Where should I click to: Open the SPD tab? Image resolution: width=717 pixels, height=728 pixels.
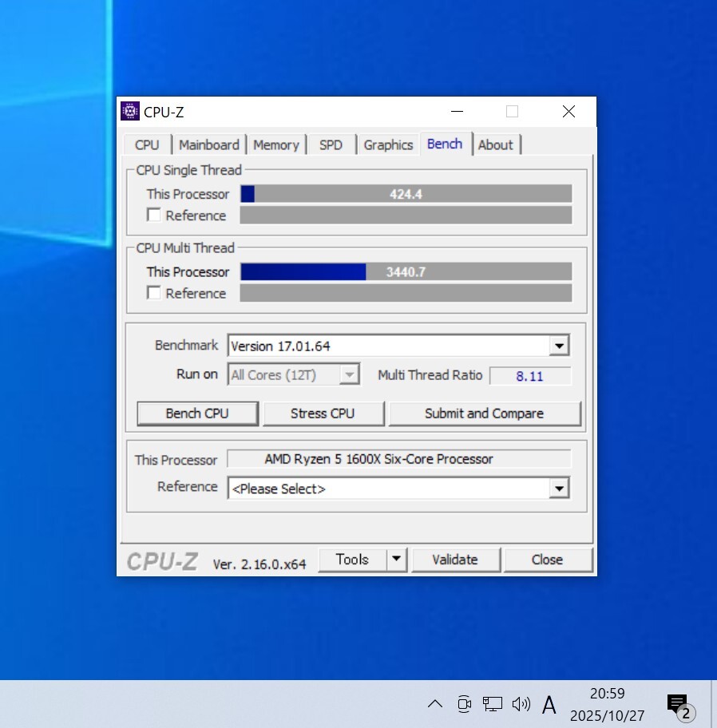tap(331, 145)
